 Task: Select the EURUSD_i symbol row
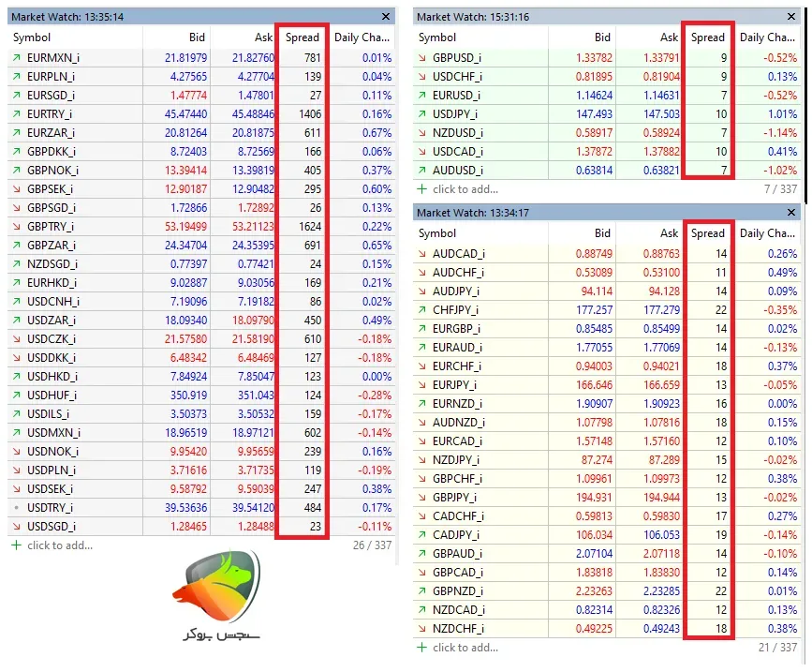[607, 96]
